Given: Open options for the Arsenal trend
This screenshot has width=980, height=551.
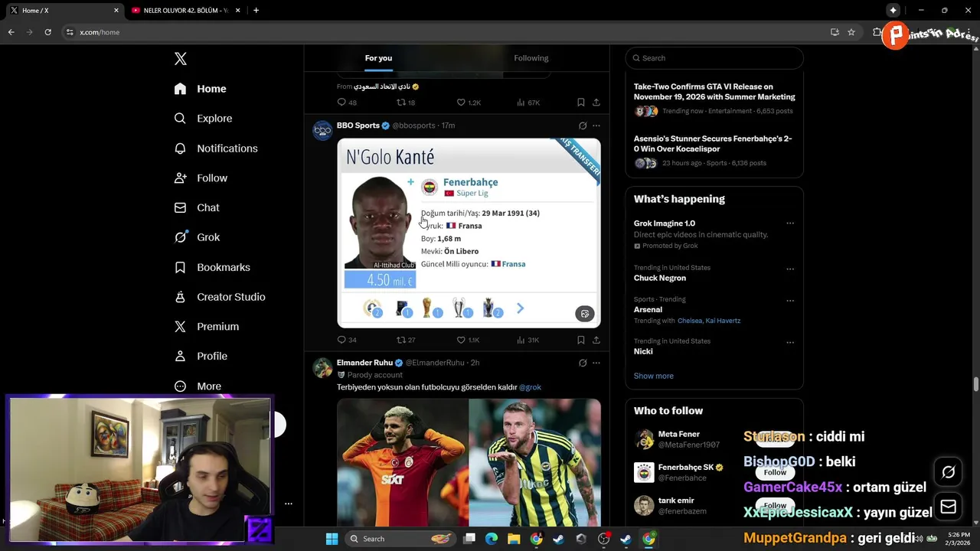Looking at the screenshot, I should pos(790,301).
